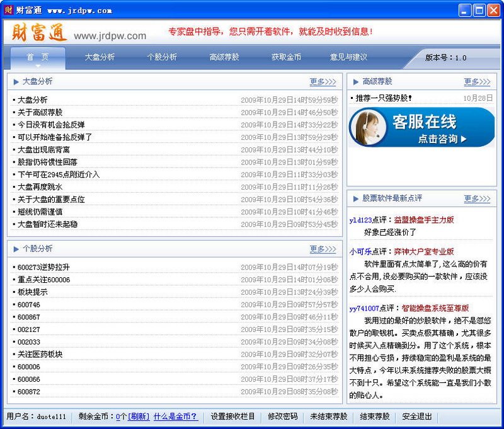The height and width of the screenshot is (429, 504).
Task: Click 更多>>> in 股票软件最新点评 panel
Action: [x=477, y=198]
